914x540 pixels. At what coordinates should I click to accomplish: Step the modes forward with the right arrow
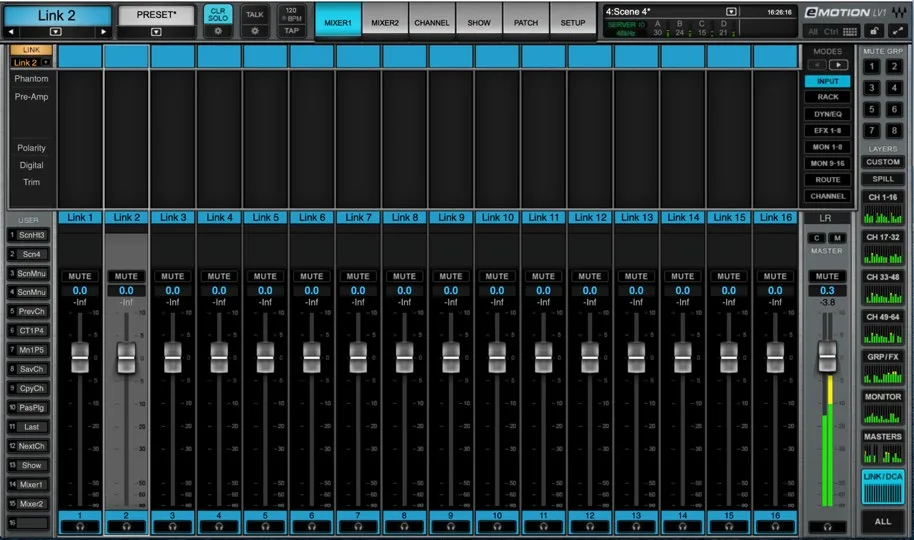838,65
